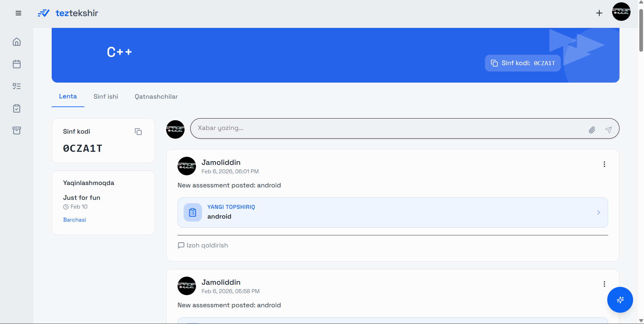
Task: Open options menu for 06:01 PM post
Action: click(604, 164)
